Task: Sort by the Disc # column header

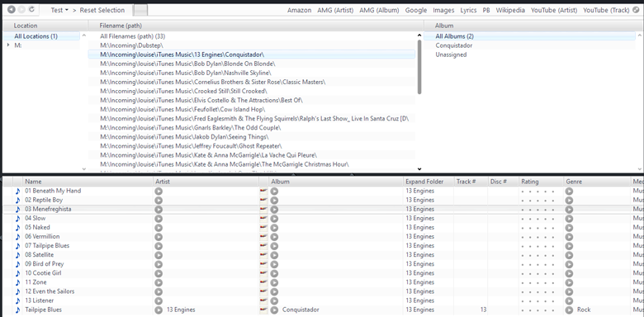Action: (503, 182)
